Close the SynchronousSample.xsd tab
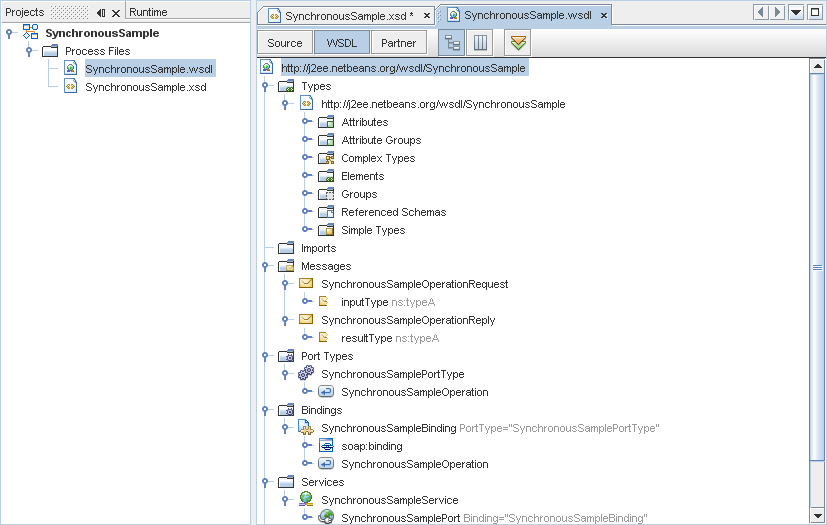 (x=427, y=16)
